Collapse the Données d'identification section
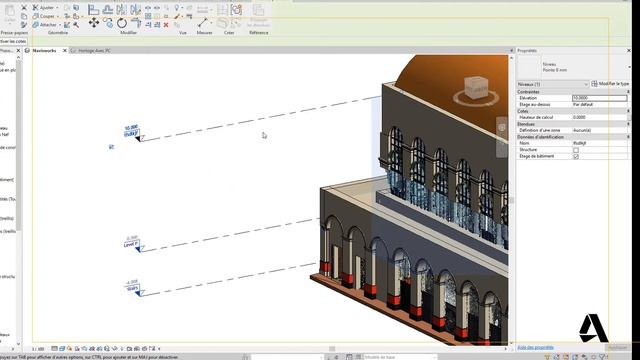This screenshot has height=360, width=640. coord(628,137)
